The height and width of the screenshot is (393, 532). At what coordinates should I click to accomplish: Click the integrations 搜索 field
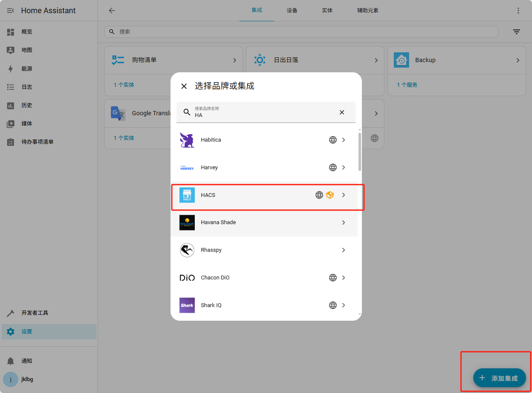tap(301, 32)
